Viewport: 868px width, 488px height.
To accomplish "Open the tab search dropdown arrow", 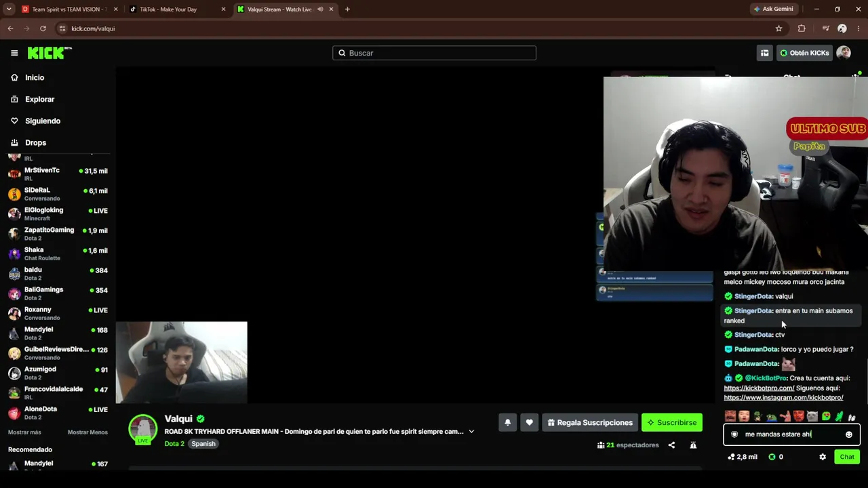I will [x=9, y=9].
